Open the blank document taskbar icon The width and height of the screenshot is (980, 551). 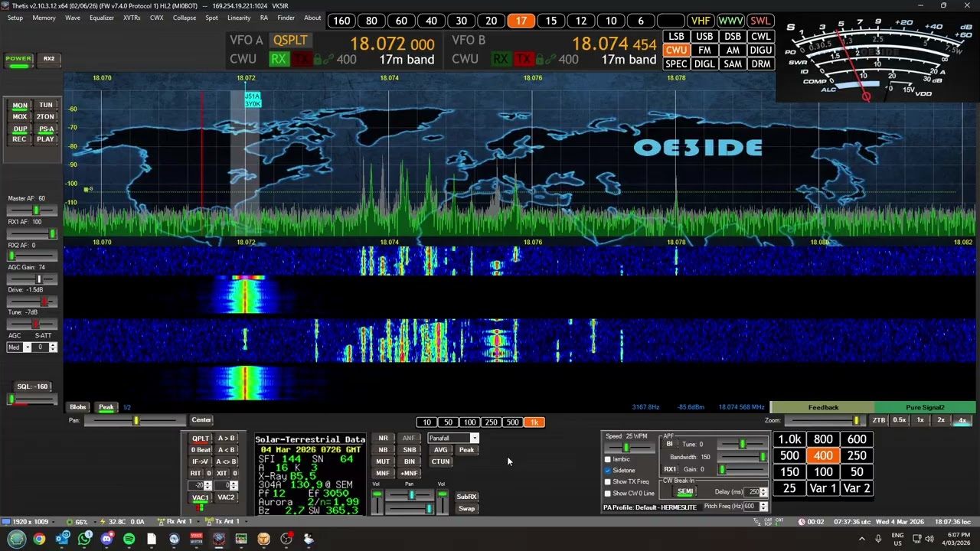click(x=152, y=539)
